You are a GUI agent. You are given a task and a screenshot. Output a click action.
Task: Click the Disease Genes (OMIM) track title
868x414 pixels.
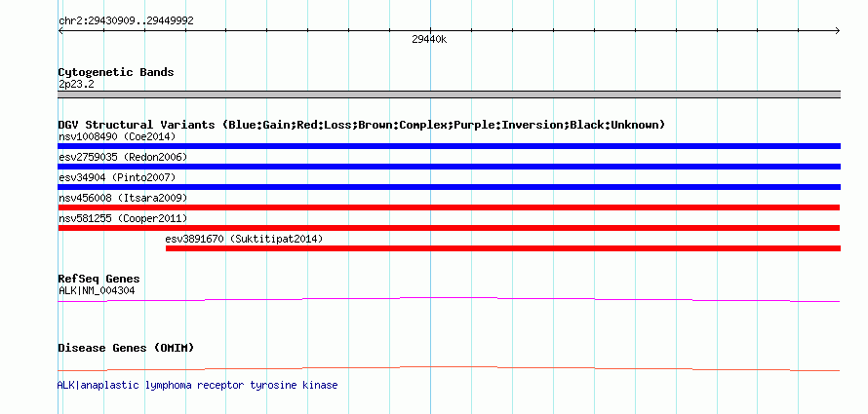(126, 348)
